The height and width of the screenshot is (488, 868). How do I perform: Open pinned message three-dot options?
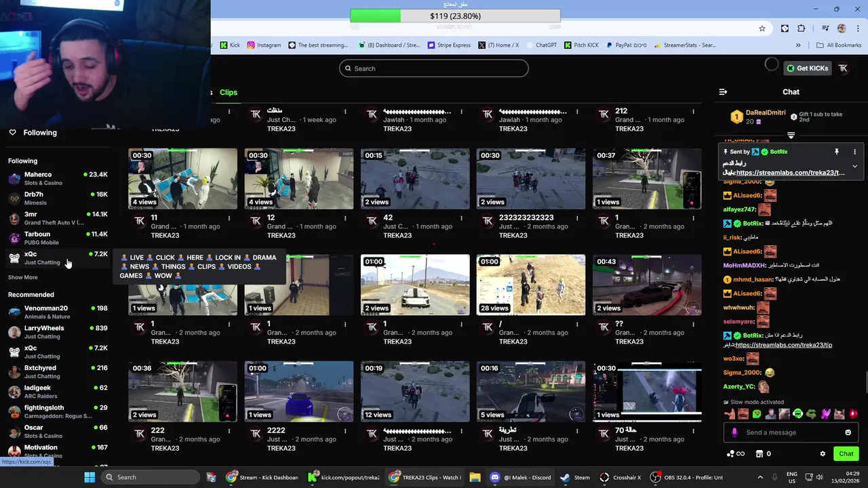coord(854,152)
